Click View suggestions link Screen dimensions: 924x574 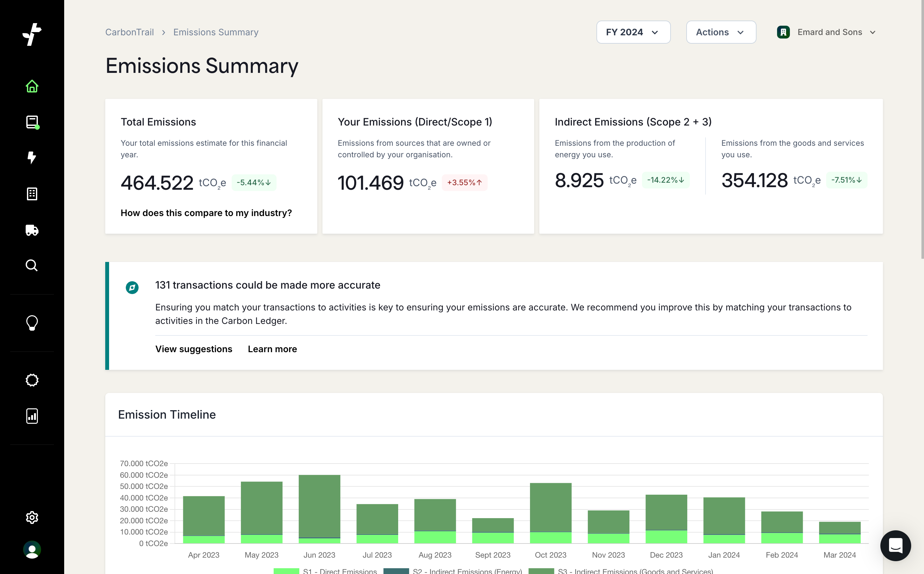coord(193,349)
